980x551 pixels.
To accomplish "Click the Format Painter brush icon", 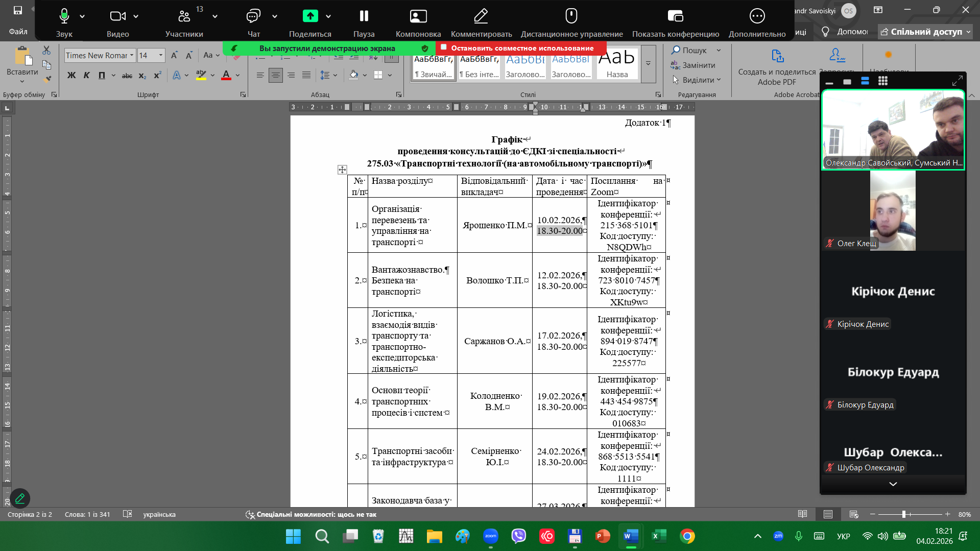I will [x=47, y=79].
